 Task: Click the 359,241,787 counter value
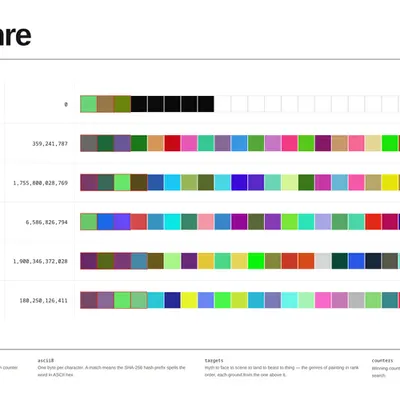[50, 144]
